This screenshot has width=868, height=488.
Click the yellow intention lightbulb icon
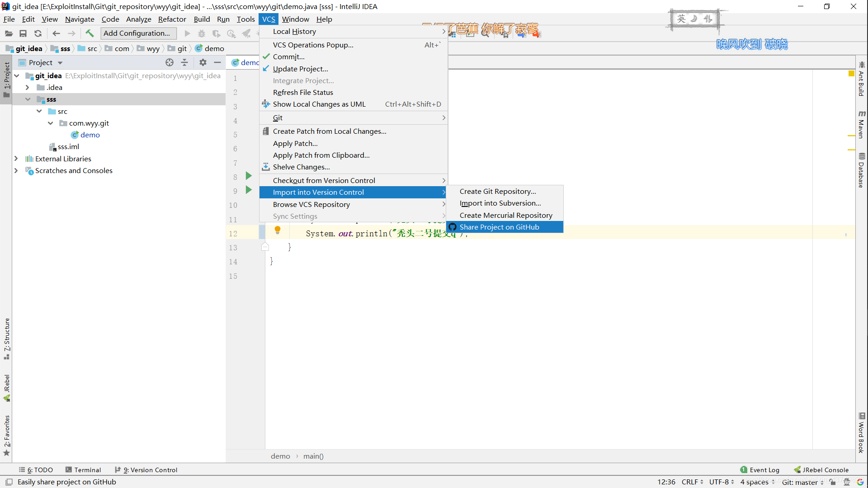[x=278, y=230]
